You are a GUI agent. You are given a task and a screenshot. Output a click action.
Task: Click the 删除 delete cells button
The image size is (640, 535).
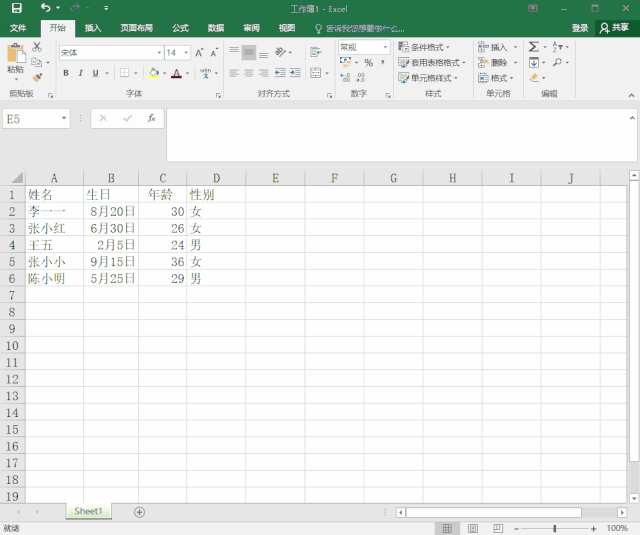pyautogui.click(x=498, y=62)
